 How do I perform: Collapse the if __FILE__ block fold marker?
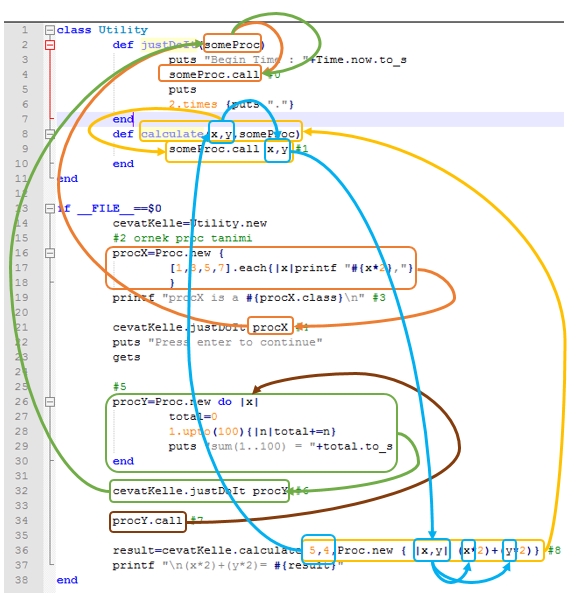pos(50,209)
